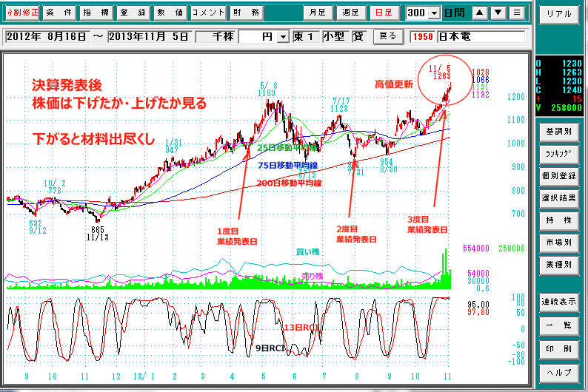Viewport: 588px width, 392px height.
Task: Open the コメント comment button
Action: click(x=208, y=13)
